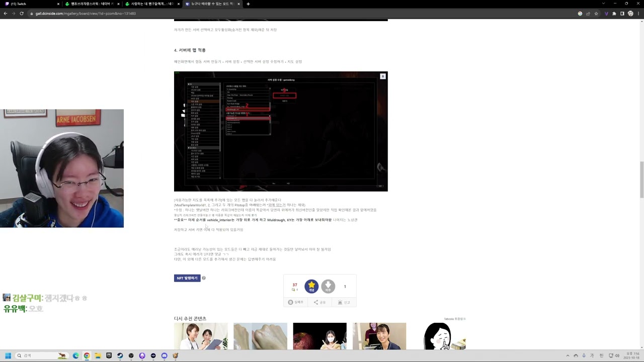Go forward in browser history
The image size is (644, 362).
13,14
